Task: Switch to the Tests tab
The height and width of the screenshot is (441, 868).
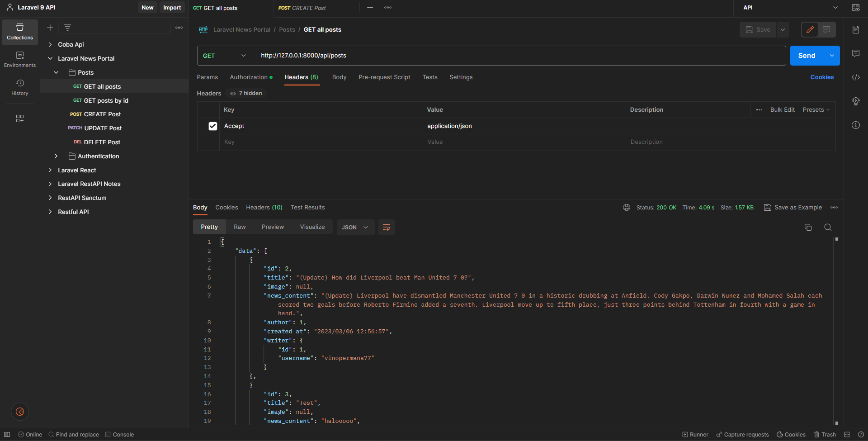Action: (430, 77)
